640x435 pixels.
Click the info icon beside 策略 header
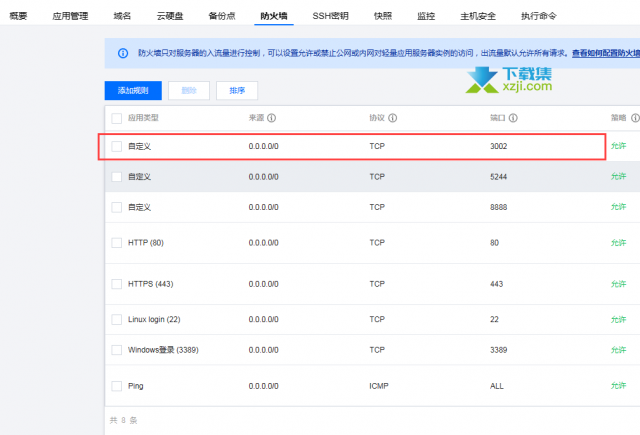[635, 118]
